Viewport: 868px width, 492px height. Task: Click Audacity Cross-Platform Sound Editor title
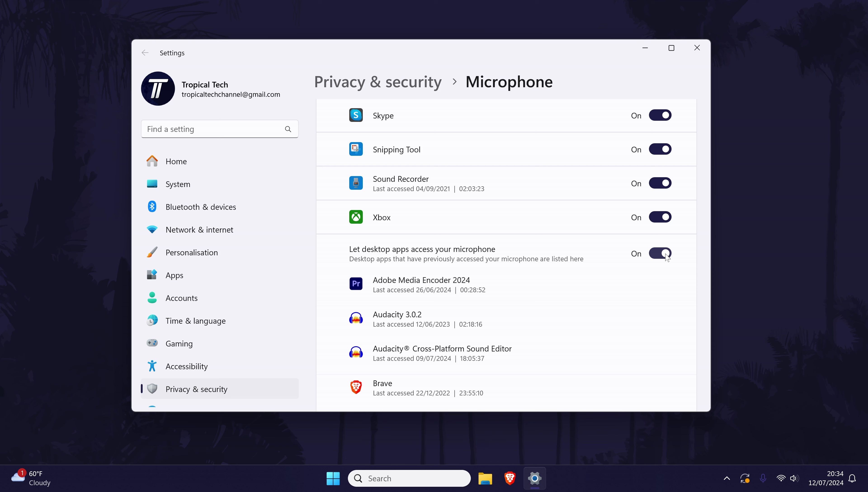(442, 349)
